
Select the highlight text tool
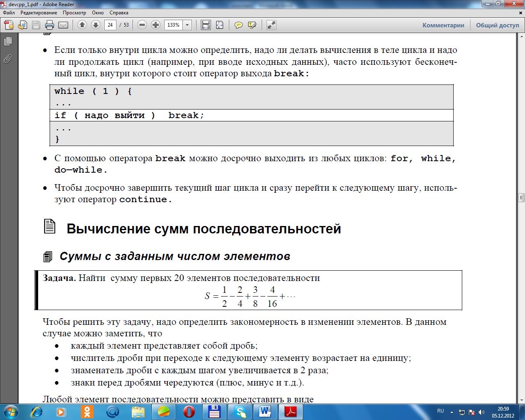coord(252,25)
